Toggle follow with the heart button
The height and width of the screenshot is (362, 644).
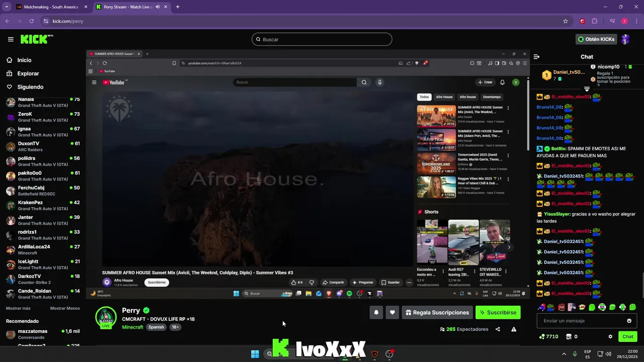392,312
